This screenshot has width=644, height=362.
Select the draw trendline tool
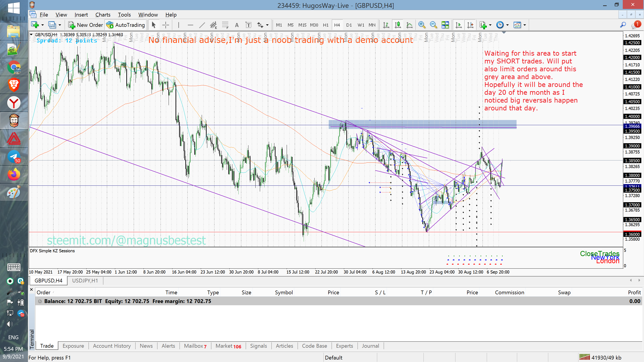click(202, 25)
